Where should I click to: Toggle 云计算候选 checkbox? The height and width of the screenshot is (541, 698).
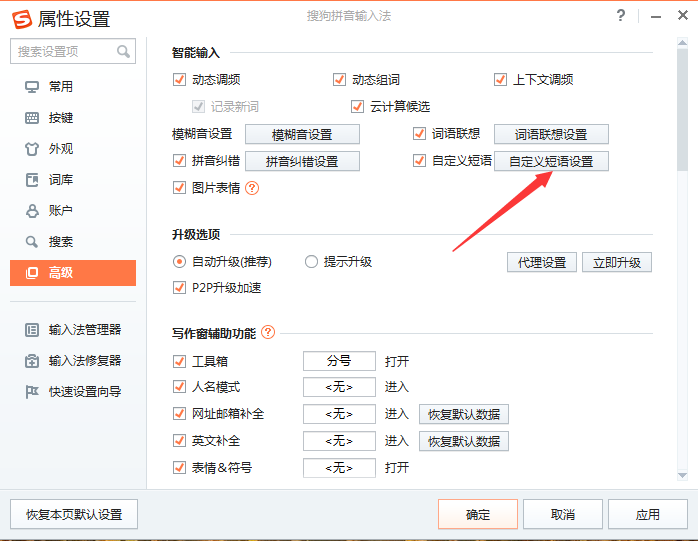click(x=357, y=106)
